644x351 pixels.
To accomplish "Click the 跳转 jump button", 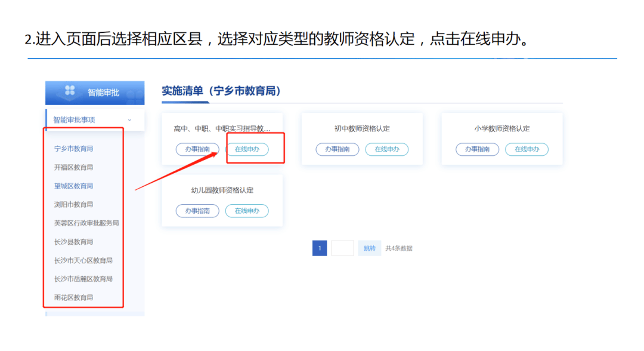I will coord(369,248).
